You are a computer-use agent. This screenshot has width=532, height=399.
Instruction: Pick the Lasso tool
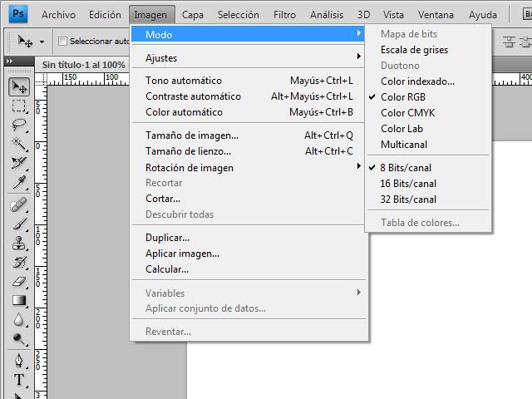pyautogui.click(x=19, y=126)
